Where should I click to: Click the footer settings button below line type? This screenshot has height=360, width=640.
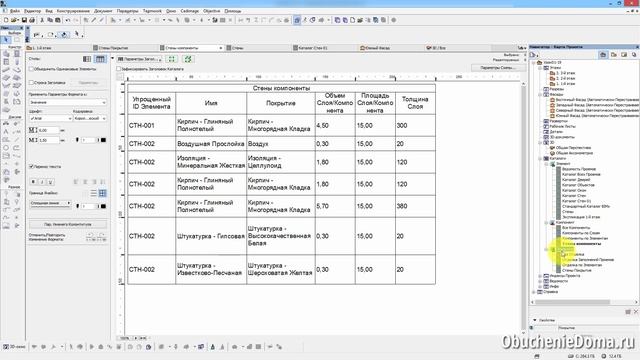tap(68, 224)
